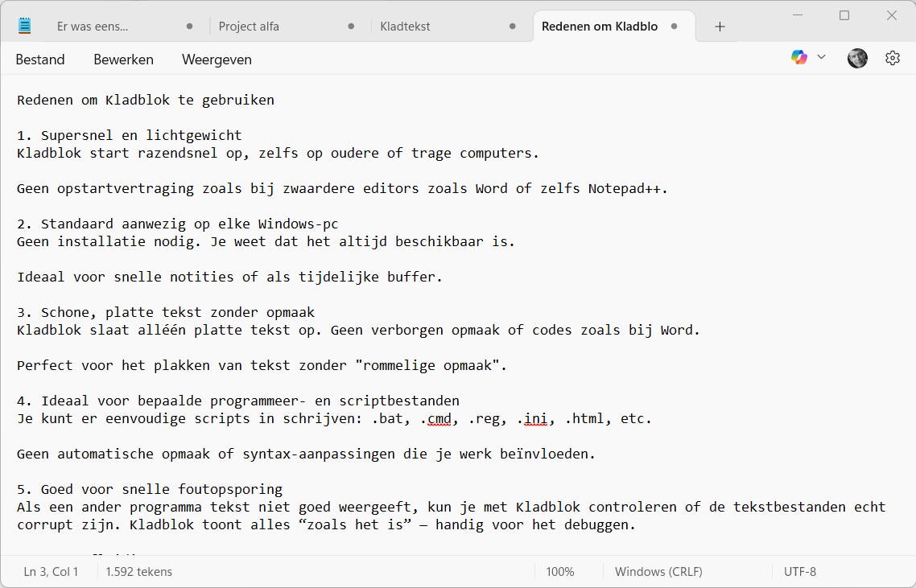Click the underlined word '.ini'
916x588 pixels.
pos(532,418)
